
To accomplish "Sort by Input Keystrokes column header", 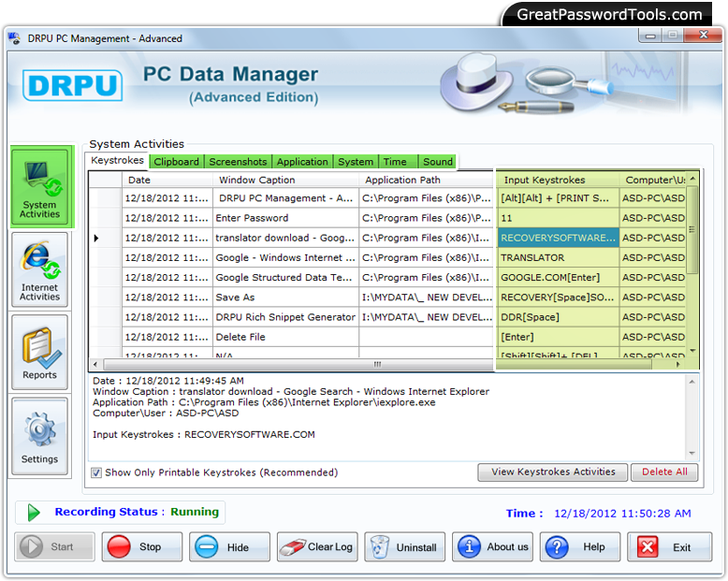I will click(558, 180).
